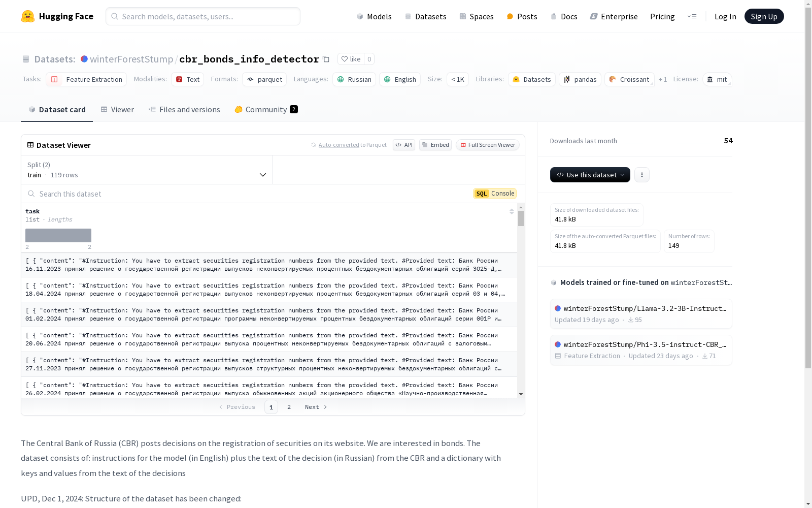Screen dimensions: 812x508
Task: Click Next page in the viewer
Action: tap(316, 407)
